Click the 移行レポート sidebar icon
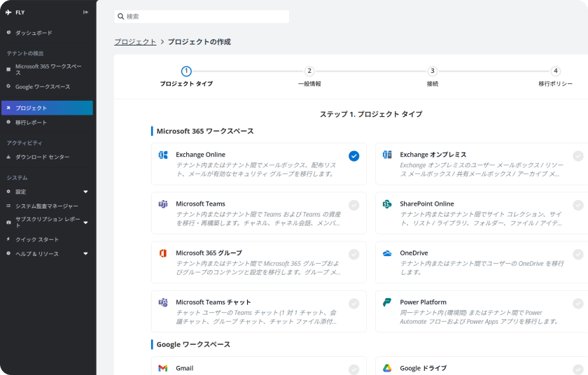Screen dimensions: 588x375 point(8,122)
